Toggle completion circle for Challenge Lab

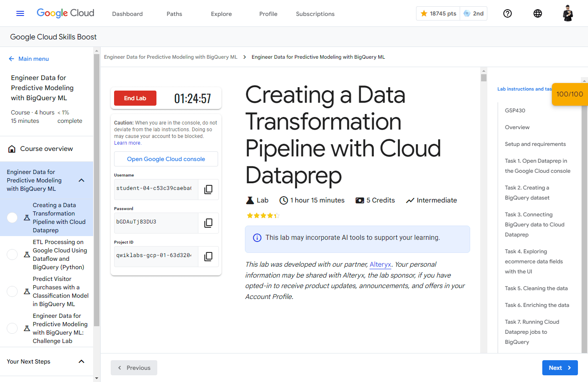pos(12,328)
